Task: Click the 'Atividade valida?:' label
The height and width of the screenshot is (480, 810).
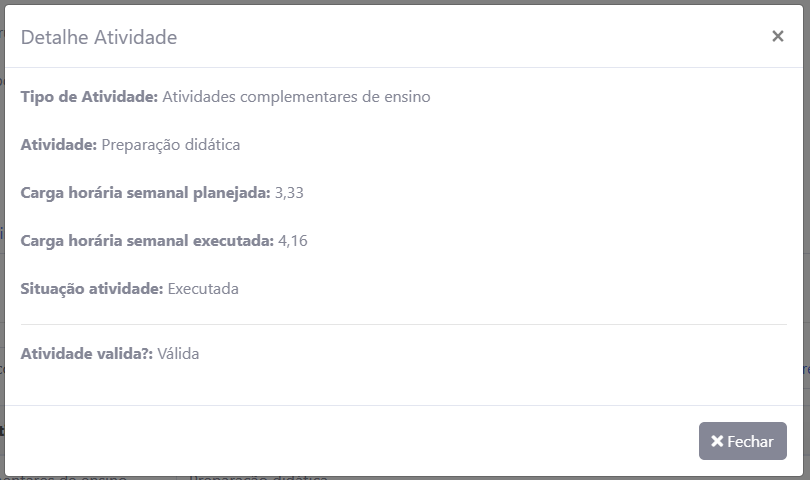Action: [x=86, y=353]
